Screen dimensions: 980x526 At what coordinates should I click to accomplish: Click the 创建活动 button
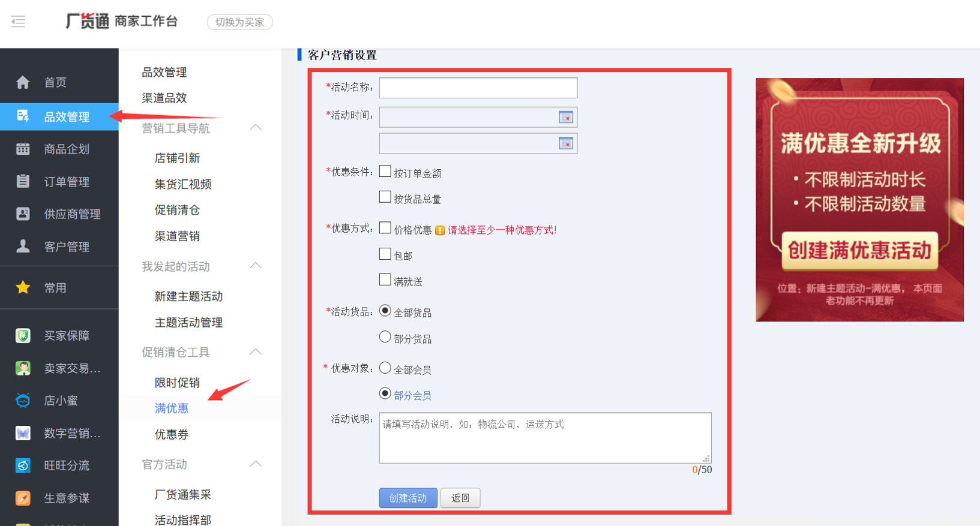click(x=408, y=498)
